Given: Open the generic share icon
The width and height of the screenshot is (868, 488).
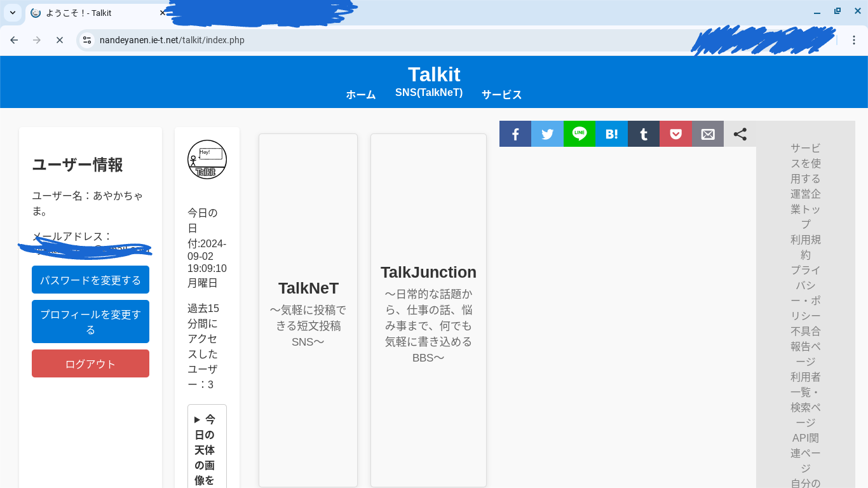Looking at the screenshot, I should click(740, 134).
